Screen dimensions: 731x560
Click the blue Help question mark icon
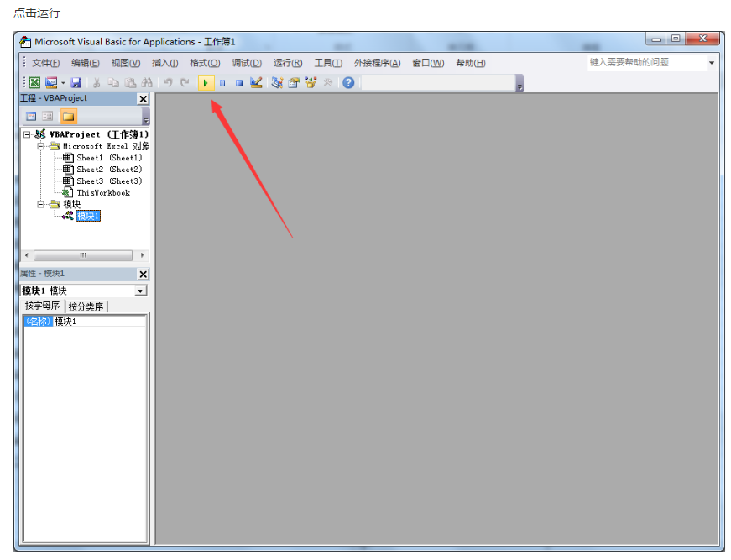click(348, 83)
